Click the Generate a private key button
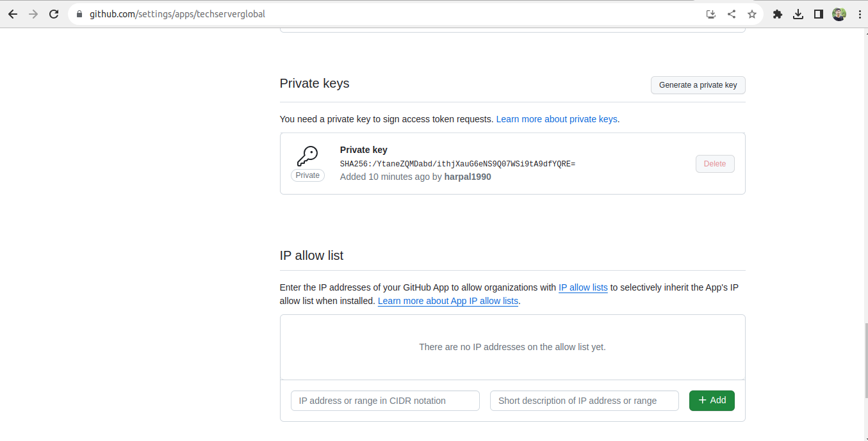 [x=698, y=85]
